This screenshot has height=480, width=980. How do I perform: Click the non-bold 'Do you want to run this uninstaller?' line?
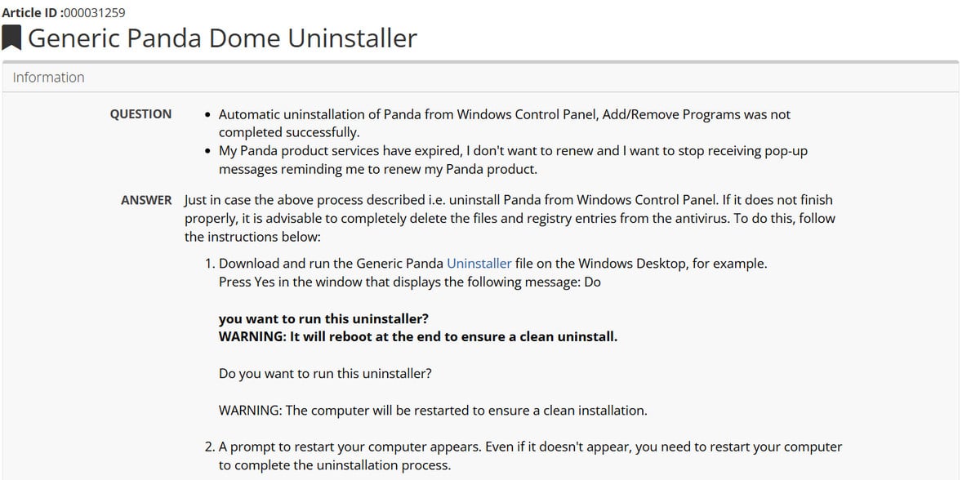pos(325,373)
